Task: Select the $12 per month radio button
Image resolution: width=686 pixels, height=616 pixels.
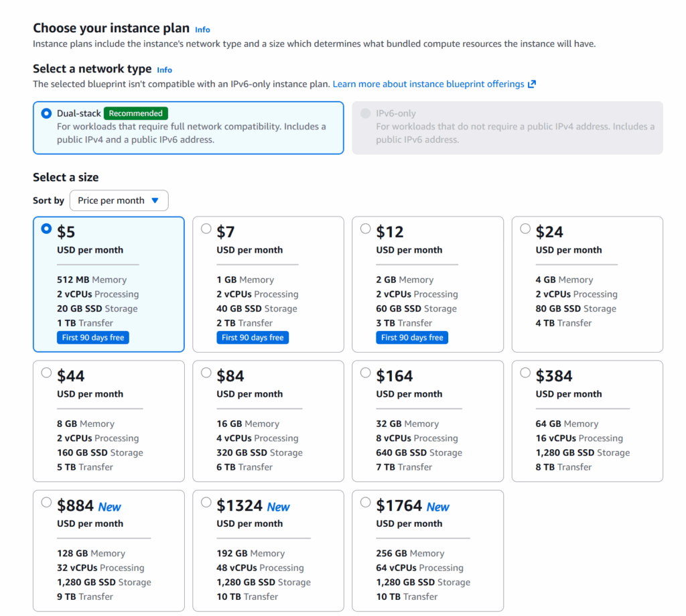Action: click(366, 229)
